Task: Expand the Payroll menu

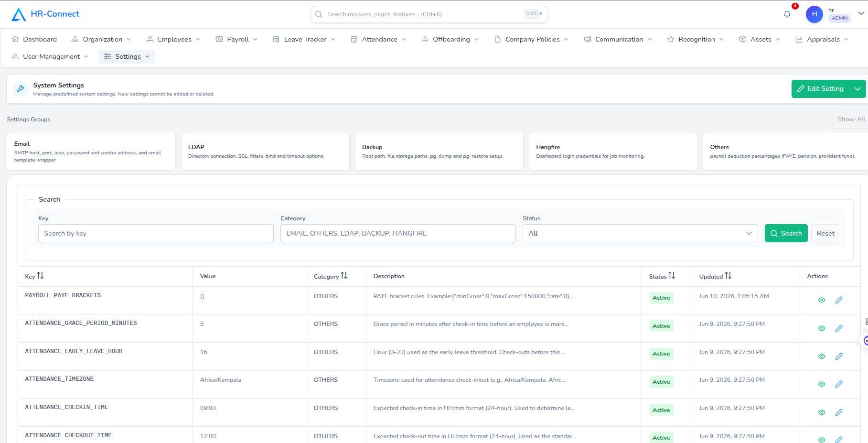Action: (x=236, y=39)
